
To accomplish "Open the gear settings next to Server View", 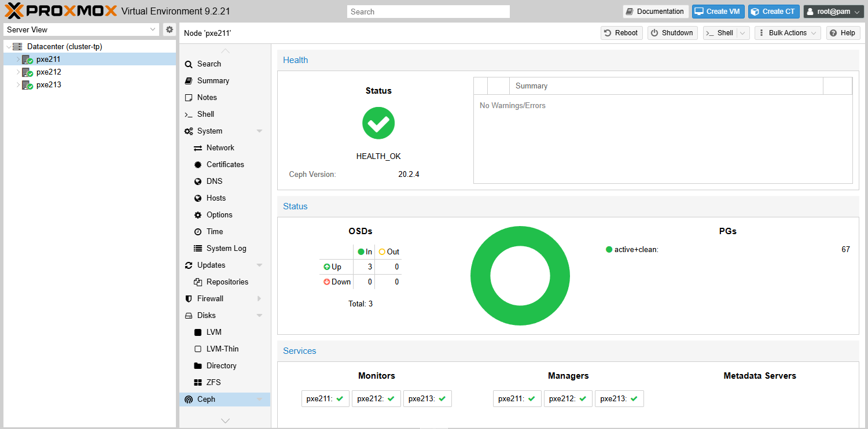I will pos(170,29).
